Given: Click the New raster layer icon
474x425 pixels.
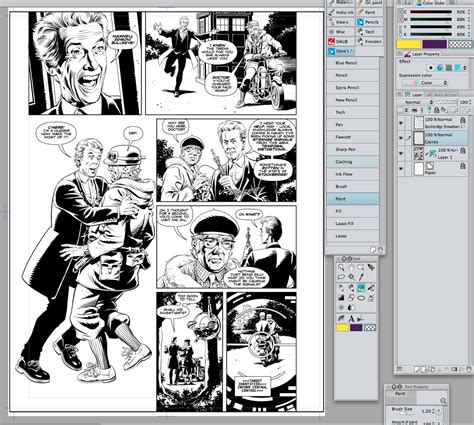Looking at the screenshot, I should (x=417, y=369).
